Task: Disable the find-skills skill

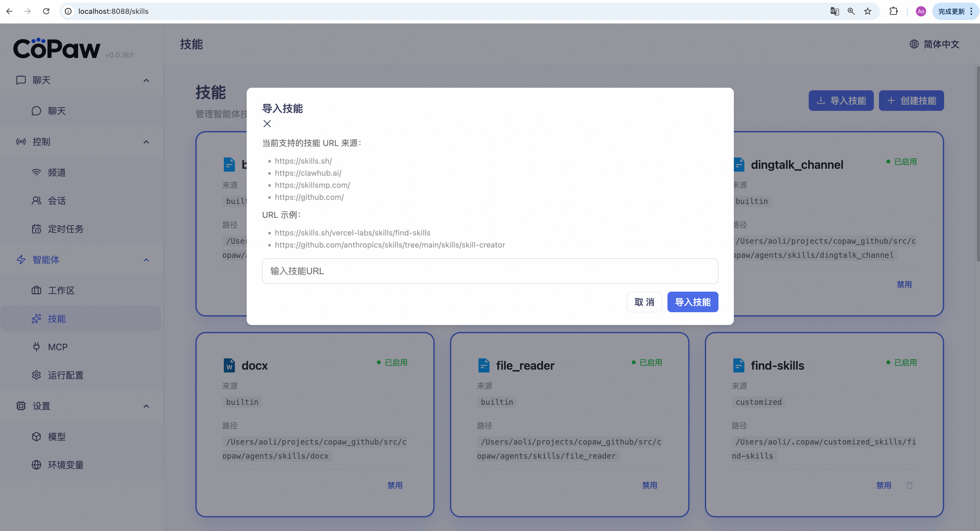Action: pos(884,485)
